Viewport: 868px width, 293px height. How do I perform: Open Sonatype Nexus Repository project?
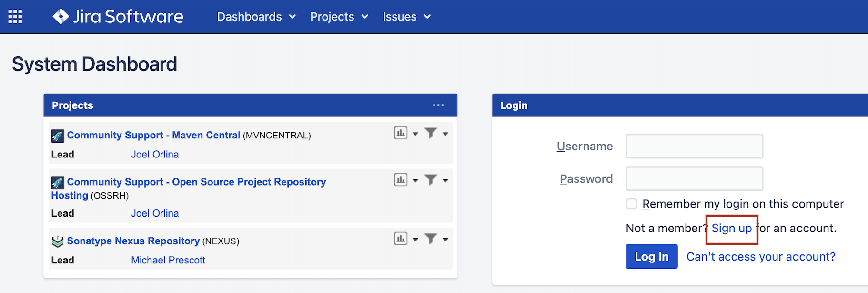(x=133, y=241)
